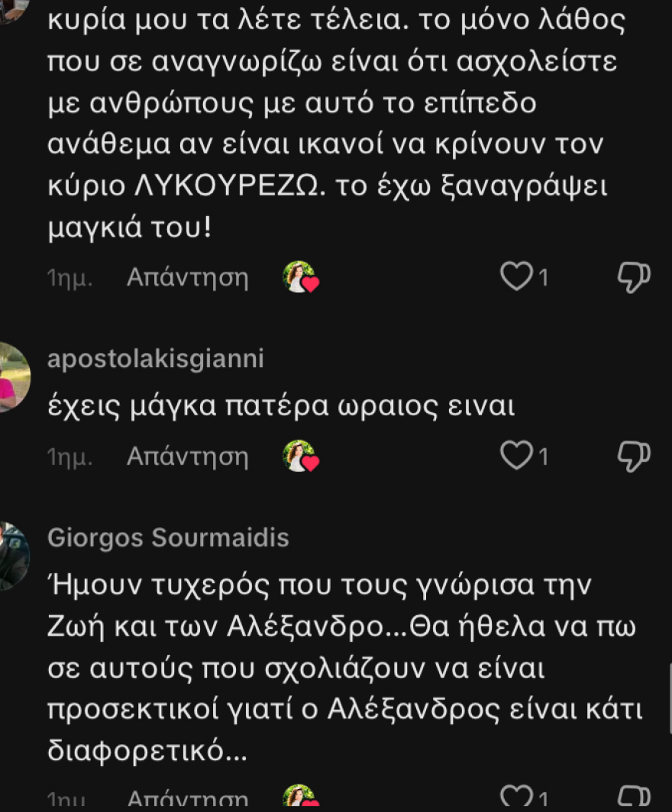Open Giorgos Sourmaidis's profile via username
Screen dimensions: 672x812
pyautogui.click(x=169, y=537)
